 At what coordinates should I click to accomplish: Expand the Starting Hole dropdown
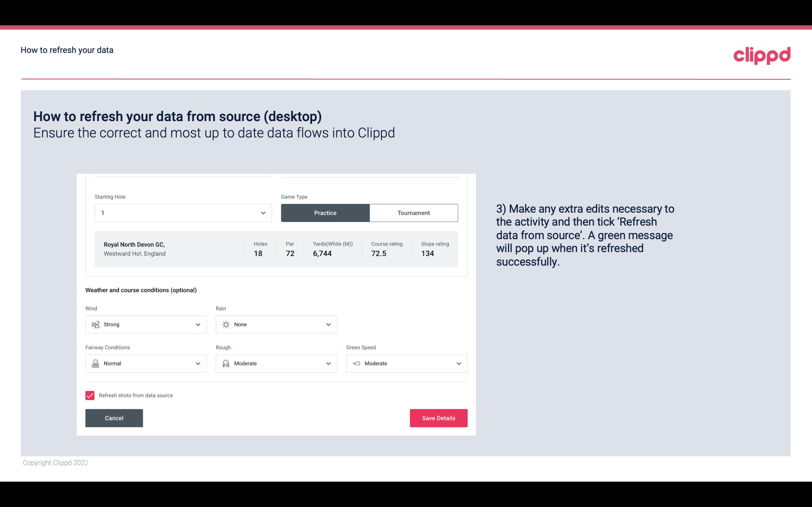click(263, 213)
